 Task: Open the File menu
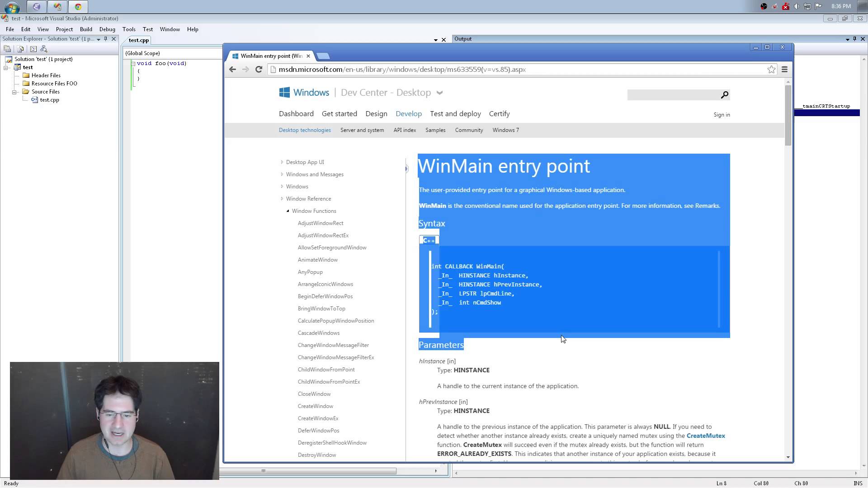(10, 29)
